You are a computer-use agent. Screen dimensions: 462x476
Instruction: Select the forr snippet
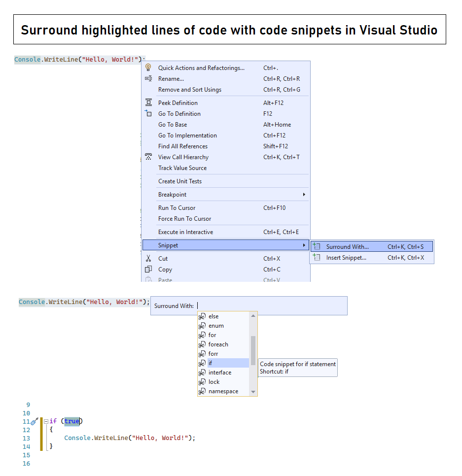[223, 354]
